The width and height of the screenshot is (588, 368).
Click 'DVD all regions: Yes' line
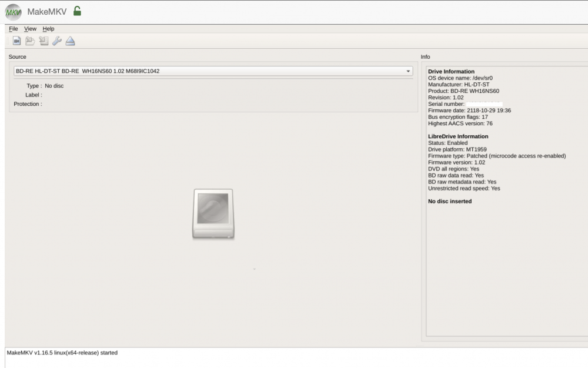point(454,169)
